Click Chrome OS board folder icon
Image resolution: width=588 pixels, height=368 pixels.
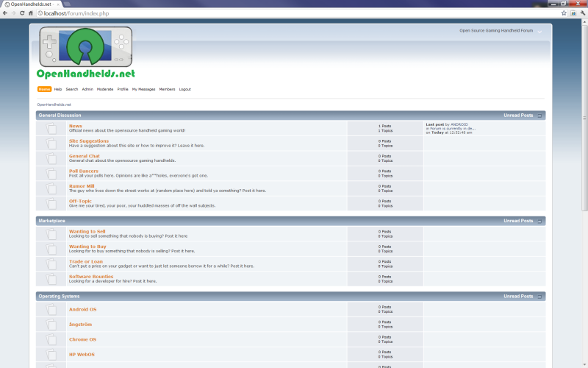pos(51,339)
